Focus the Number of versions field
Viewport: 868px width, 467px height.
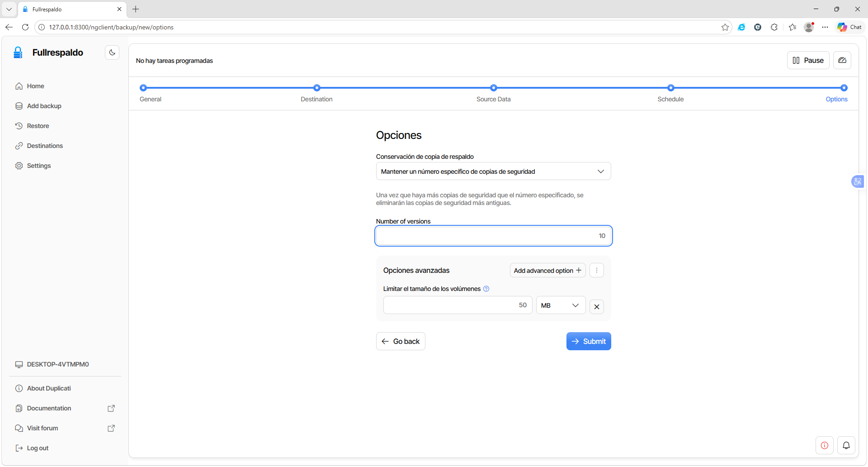(x=494, y=236)
